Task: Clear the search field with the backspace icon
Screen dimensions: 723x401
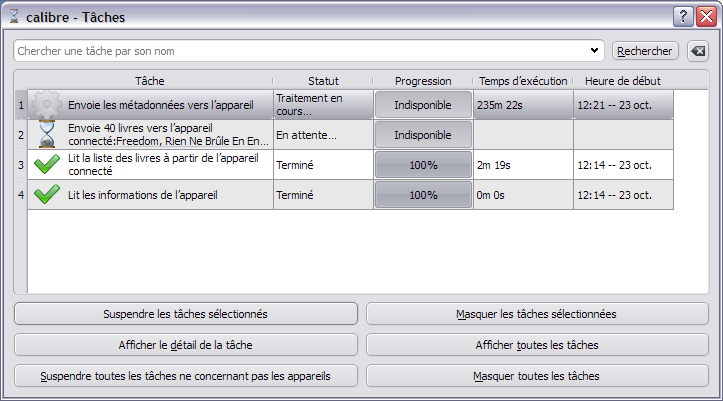Action: 698,50
